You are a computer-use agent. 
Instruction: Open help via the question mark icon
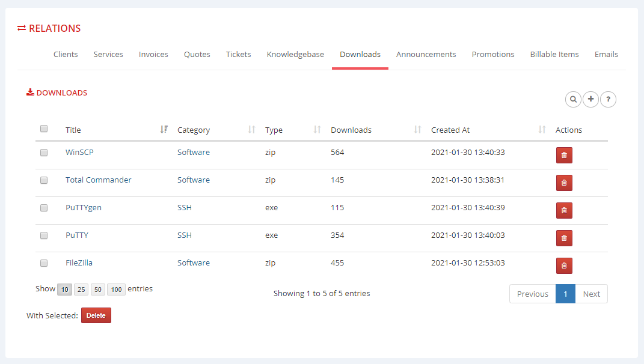click(608, 99)
